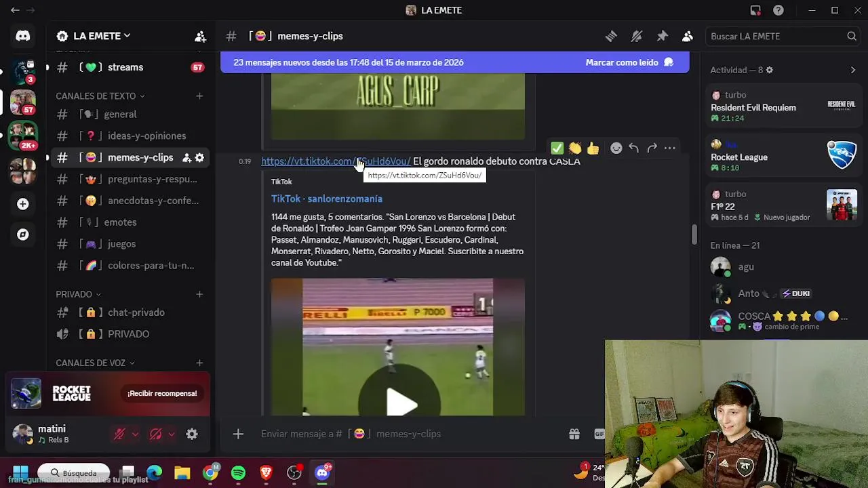Image resolution: width=868 pixels, height=488 pixels.
Task: Open the inbox icon in title bar
Action: (x=755, y=10)
